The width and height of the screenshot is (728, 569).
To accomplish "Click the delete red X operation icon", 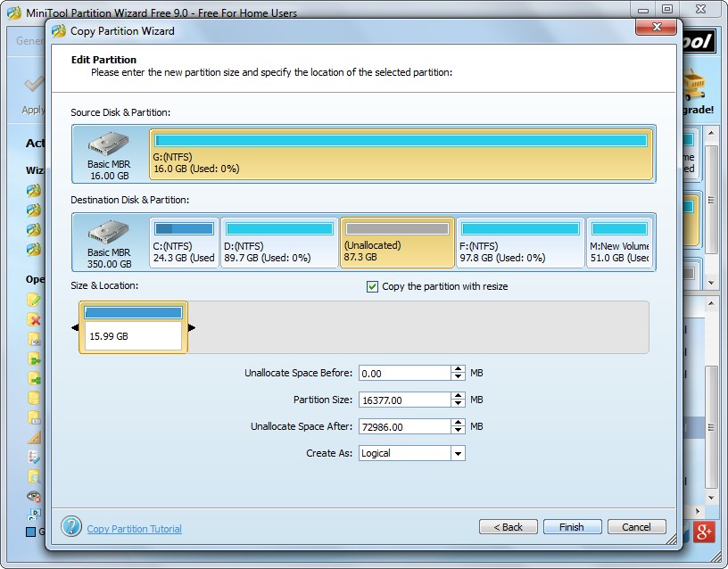I will (34, 319).
